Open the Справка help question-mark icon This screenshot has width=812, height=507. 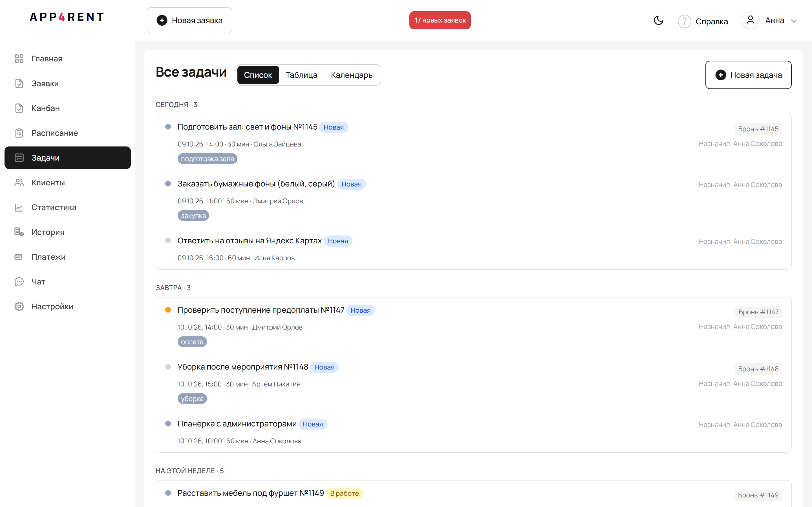click(684, 21)
